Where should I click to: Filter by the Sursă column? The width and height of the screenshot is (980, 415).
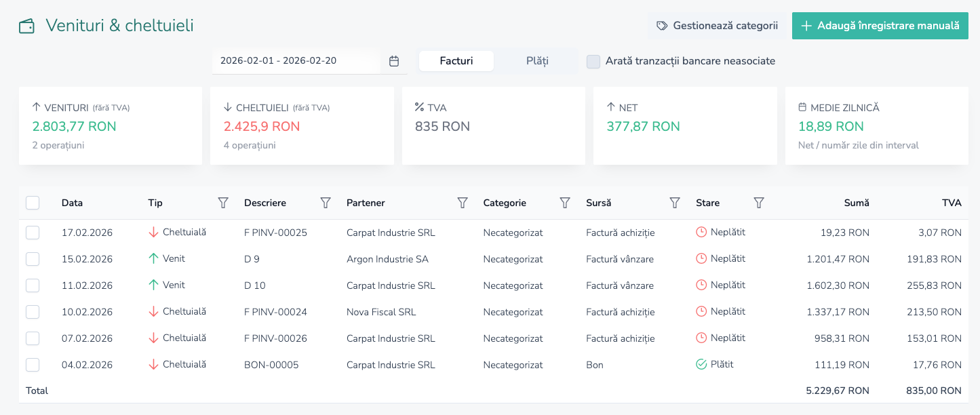[675, 203]
